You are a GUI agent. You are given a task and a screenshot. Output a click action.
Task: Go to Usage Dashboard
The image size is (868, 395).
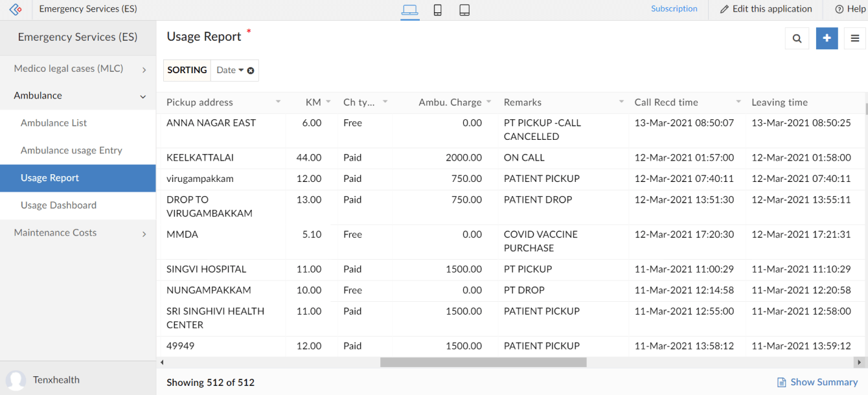click(58, 205)
